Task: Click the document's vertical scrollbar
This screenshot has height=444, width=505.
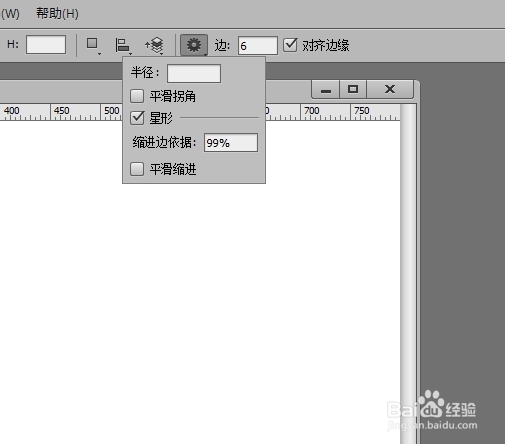Action: (408, 273)
